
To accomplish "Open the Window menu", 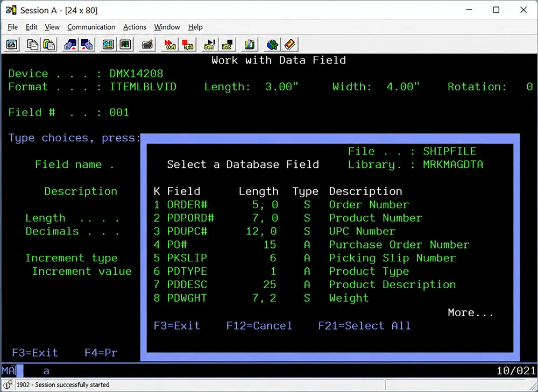I will (167, 27).
